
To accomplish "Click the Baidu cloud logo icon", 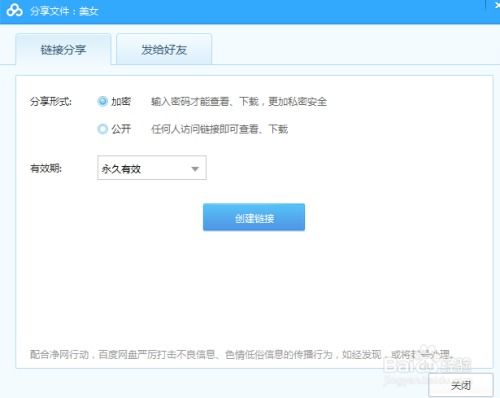I will pos(15,11).
